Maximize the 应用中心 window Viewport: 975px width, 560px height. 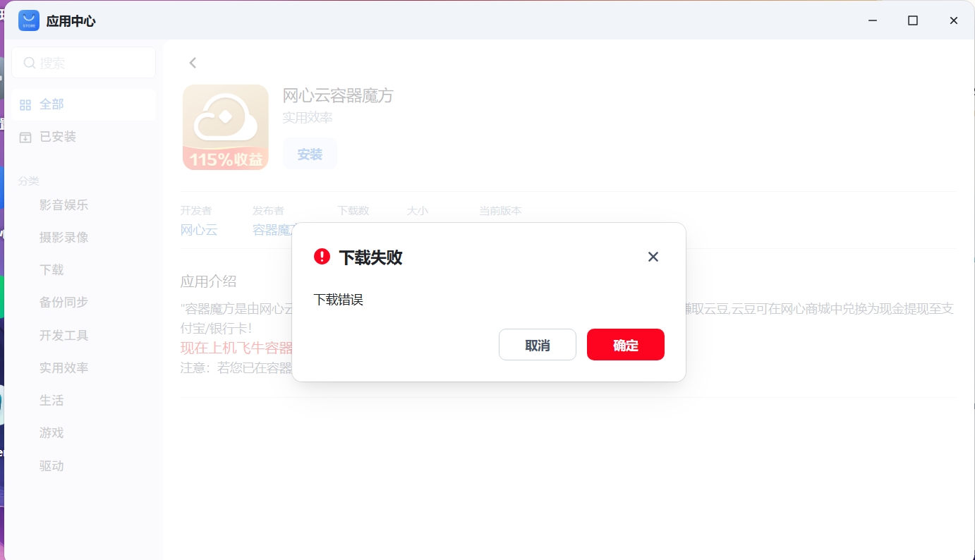tap(913, 20)
